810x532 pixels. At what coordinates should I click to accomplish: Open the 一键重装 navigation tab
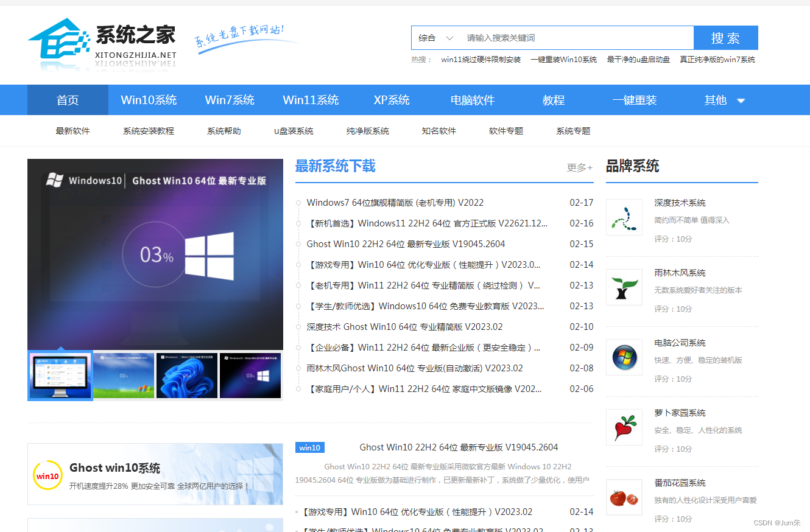(635, 100)
